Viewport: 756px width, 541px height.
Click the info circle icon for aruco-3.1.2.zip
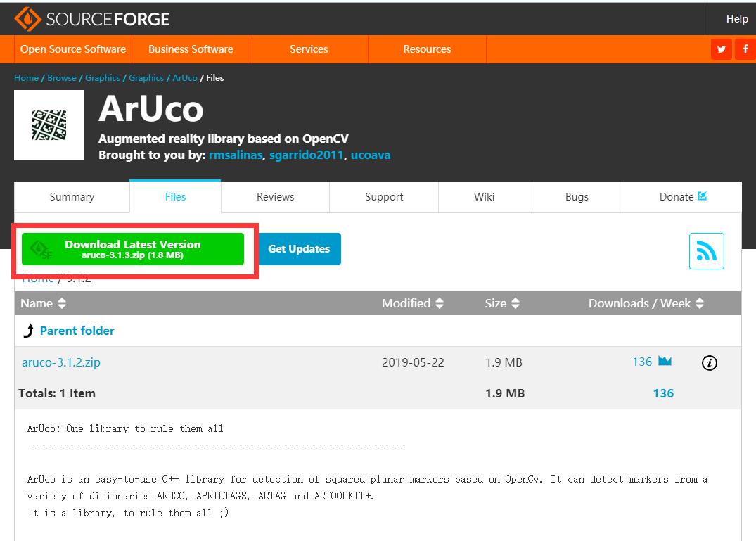pos(710,362)
